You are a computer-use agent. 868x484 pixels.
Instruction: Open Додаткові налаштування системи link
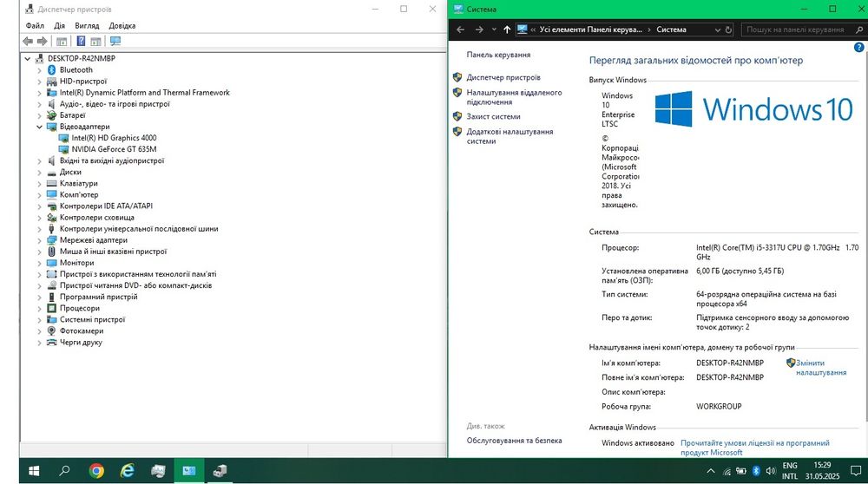pyautogui.click(x=510, y=137)
